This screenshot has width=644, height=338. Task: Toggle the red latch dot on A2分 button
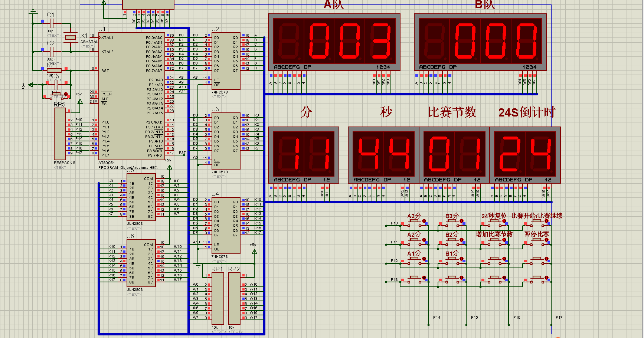click(424, 240)
